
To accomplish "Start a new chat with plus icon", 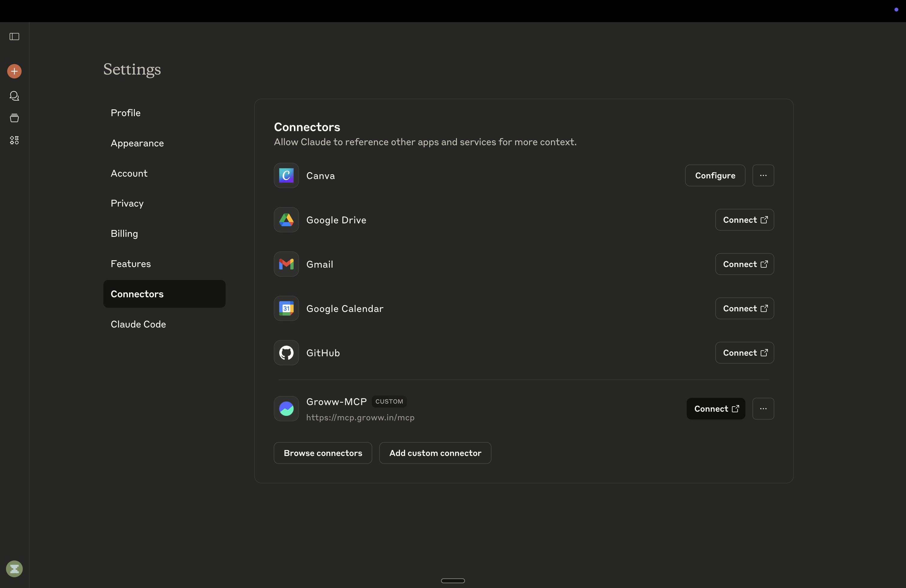I will [14, 71].
